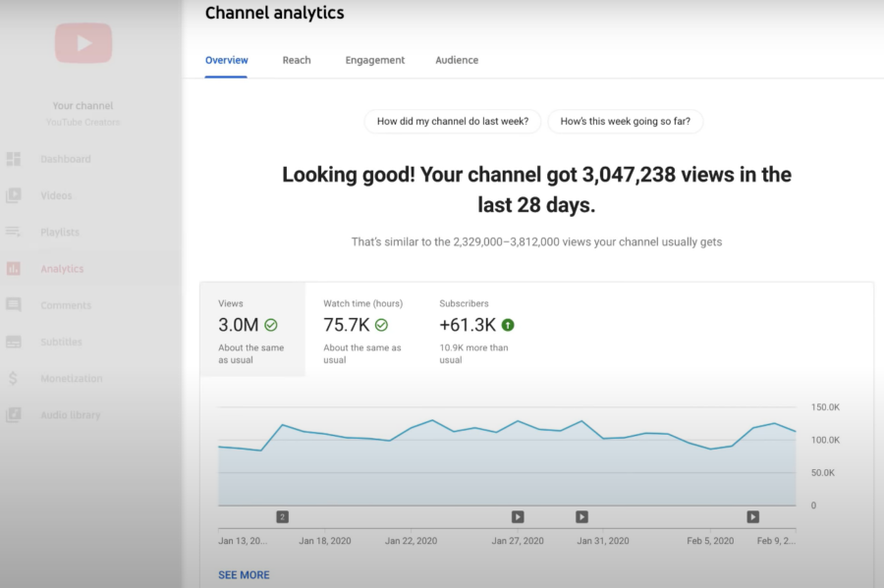884x588 pixels.
Task: Open Comments via its sidebar icon
Action: click(14, 305)
